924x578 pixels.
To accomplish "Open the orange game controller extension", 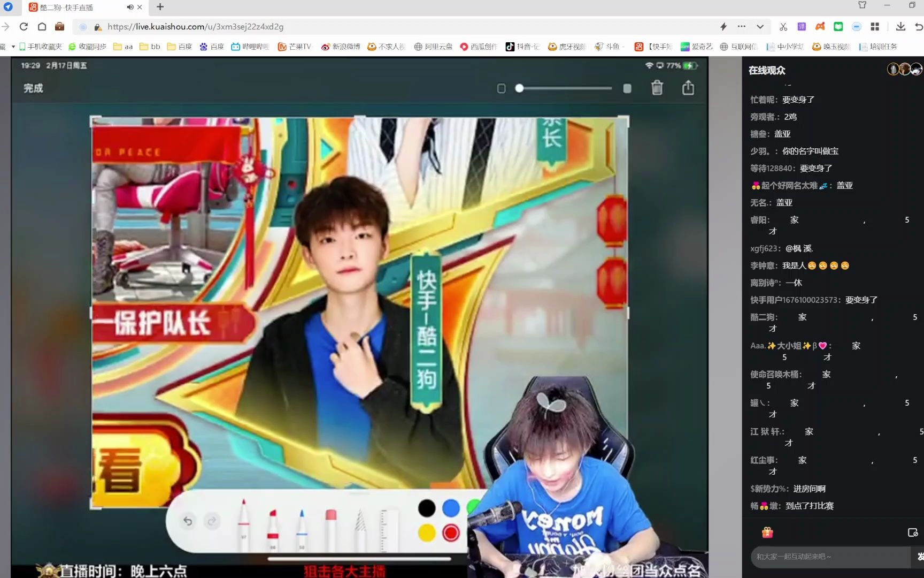I will (x=820, y=27).
